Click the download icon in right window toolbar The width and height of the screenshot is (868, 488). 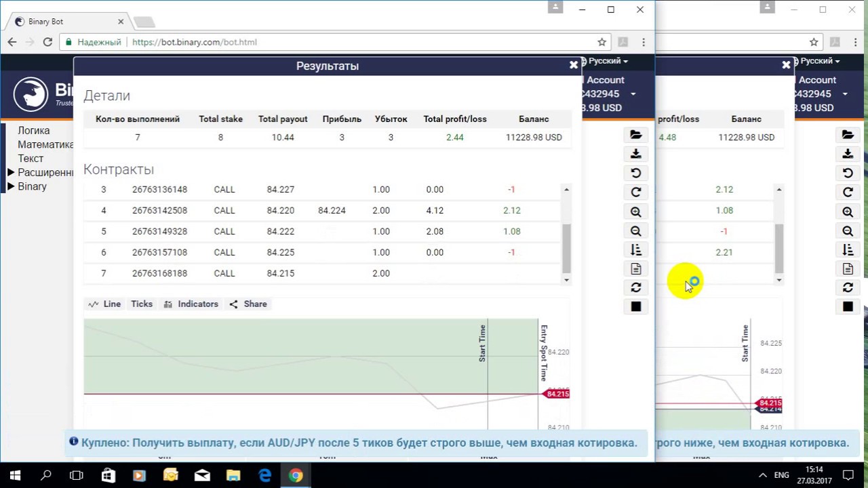[x=848, y=154]
